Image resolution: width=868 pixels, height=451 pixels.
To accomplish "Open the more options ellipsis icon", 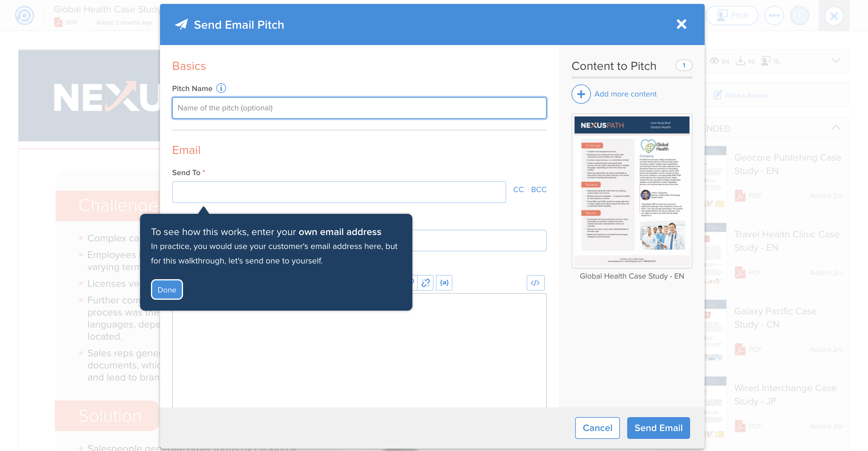I will [774, 15].
